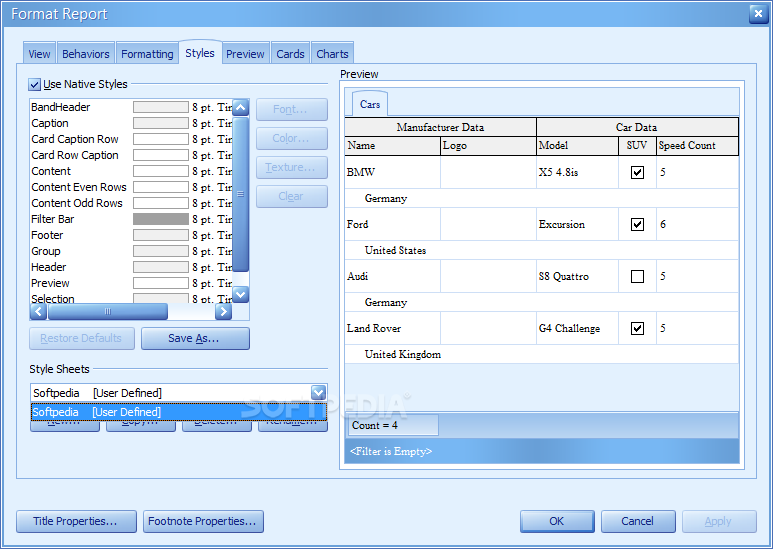
Task: Click the horizontal scrollbar thumb of styles list
Action: [x=108, y=311]
